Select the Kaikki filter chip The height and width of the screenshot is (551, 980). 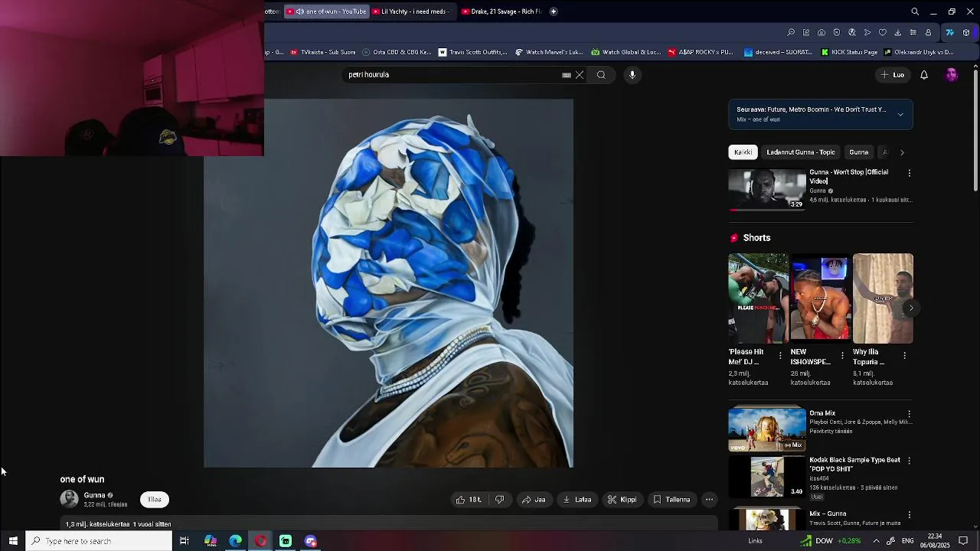point(743,152)
